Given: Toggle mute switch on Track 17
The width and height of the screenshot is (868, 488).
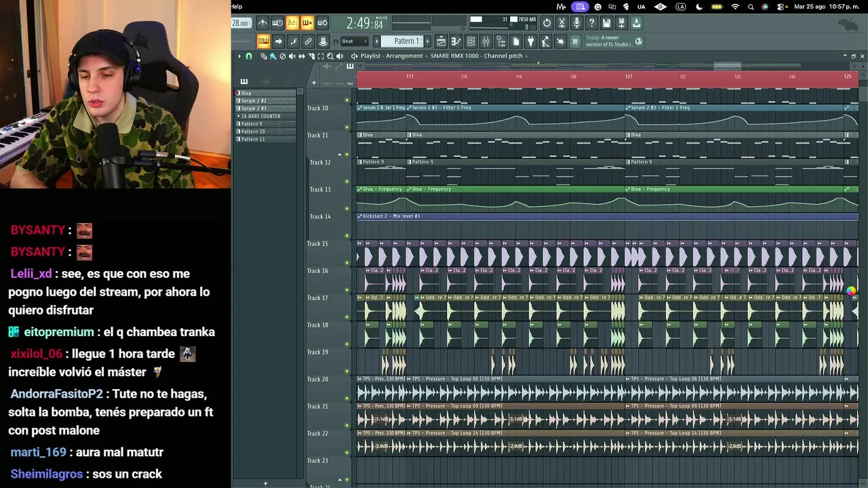Looking at the screenshot, I should coord(347,317).
